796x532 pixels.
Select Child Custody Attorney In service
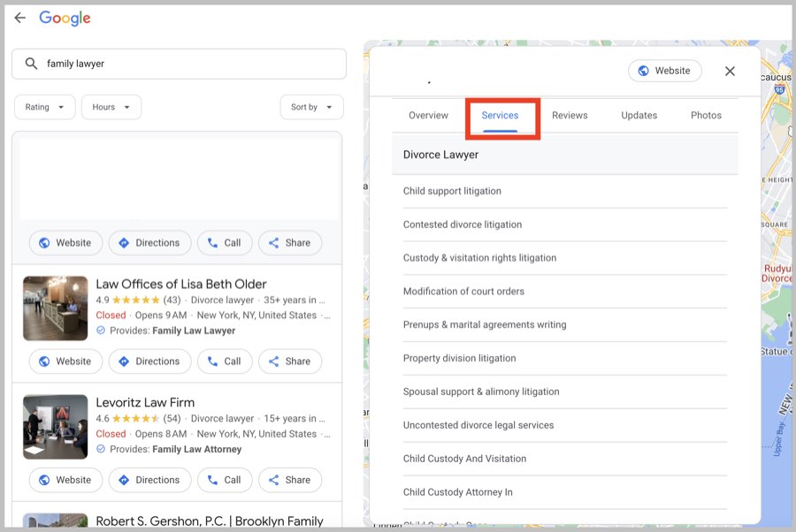(x=565, y=492)
